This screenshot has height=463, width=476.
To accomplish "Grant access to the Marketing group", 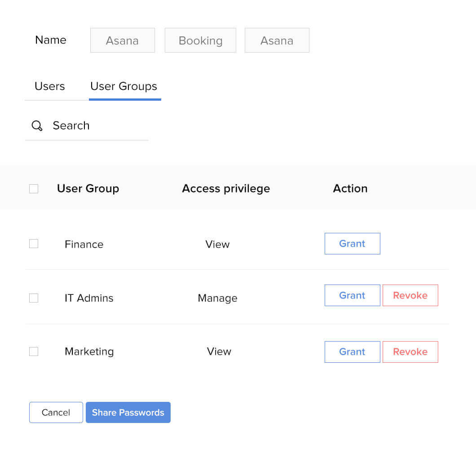I will click(x=352, y=352).
